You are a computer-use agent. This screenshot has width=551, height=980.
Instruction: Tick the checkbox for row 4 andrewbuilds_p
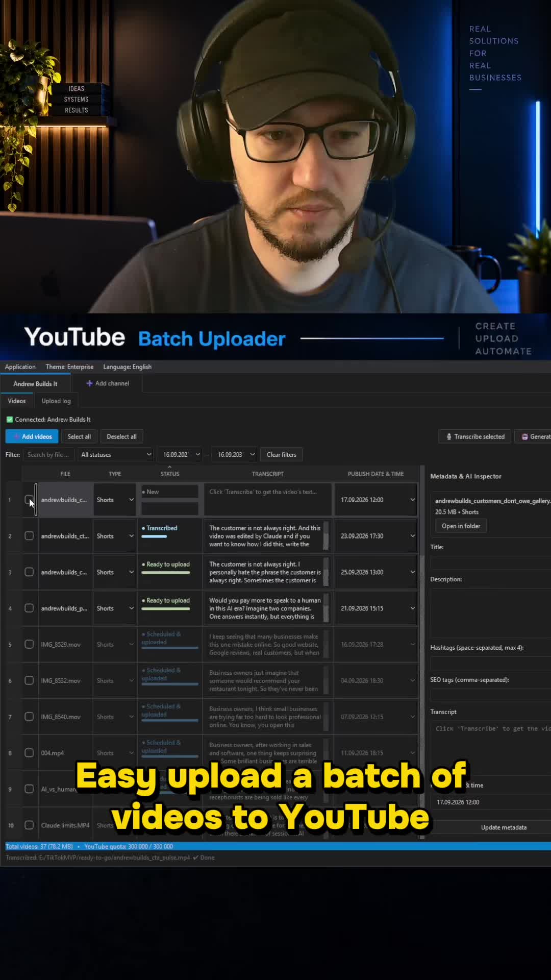tap(29, 608)
